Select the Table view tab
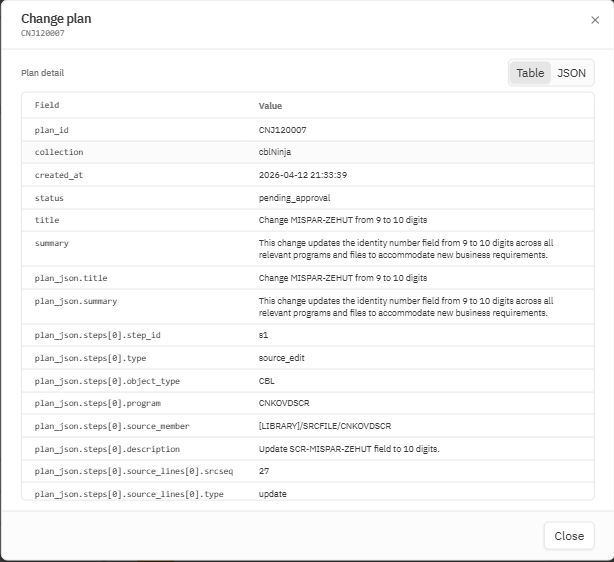This screenshot has width=614, height=562. (530, 73)
